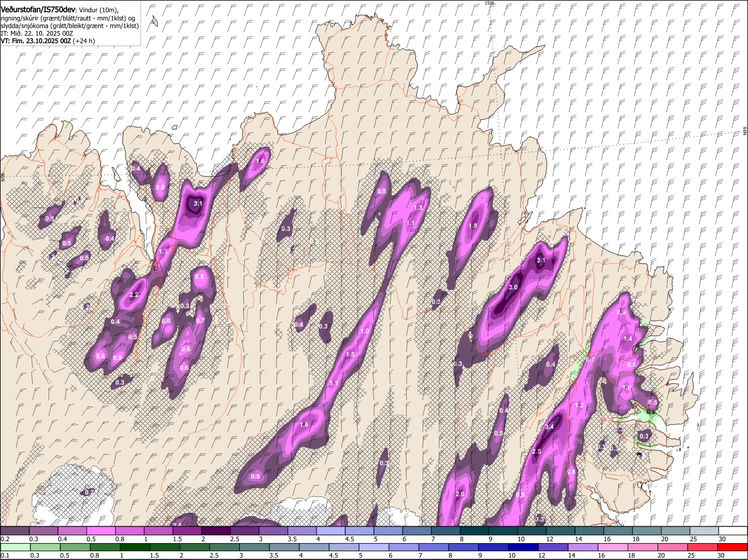Select rain legend swatch between 10 and 12
The height and width of the screenshot is (560, 748).
(x=524, y=547)
